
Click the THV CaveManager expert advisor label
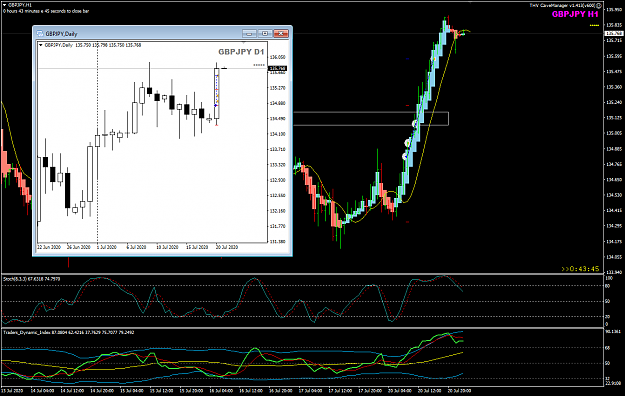click(562, 6)
